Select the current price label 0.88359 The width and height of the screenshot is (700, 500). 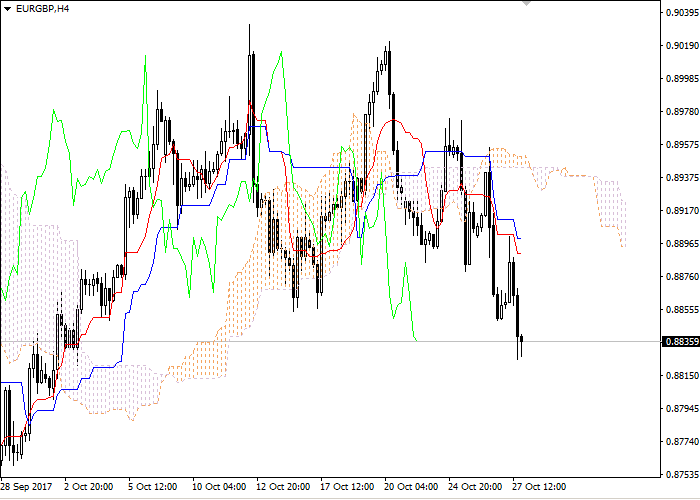[682, 342]
